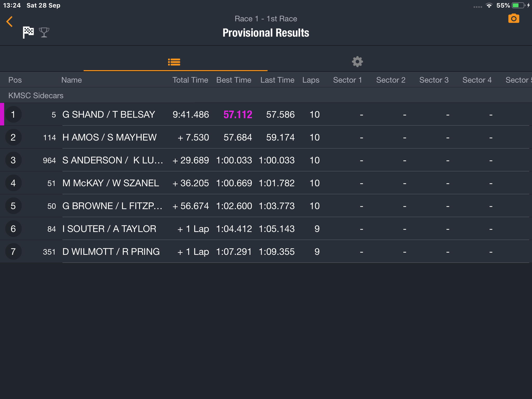Open the S ANDERSON entry in third place
Viewport: 532px width, 399px height.
click(266, 160)
